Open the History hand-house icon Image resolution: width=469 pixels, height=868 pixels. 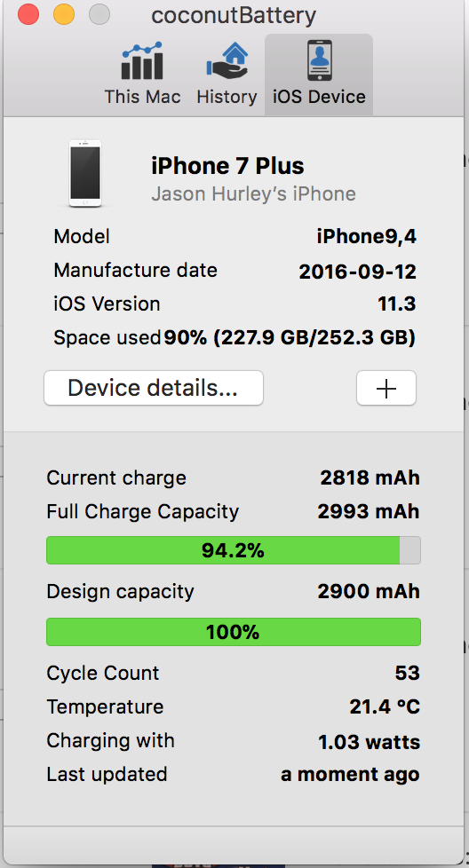tap(227, 61)
